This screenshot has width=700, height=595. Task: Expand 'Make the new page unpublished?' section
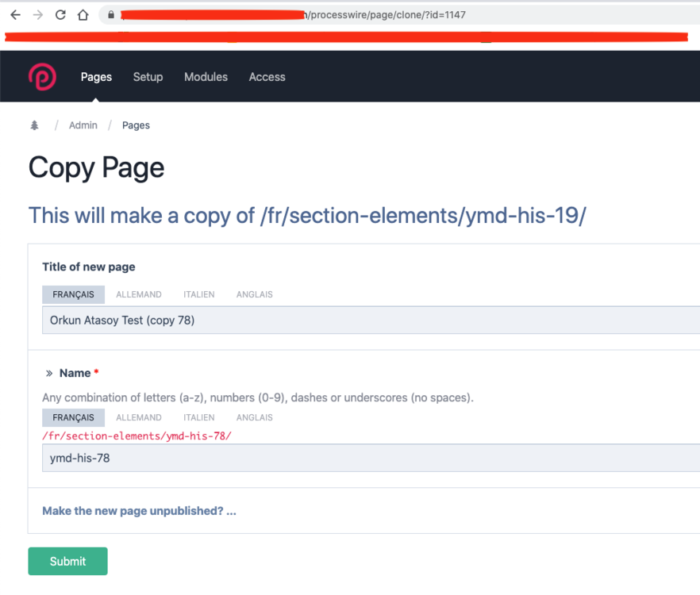pos(139,511)
